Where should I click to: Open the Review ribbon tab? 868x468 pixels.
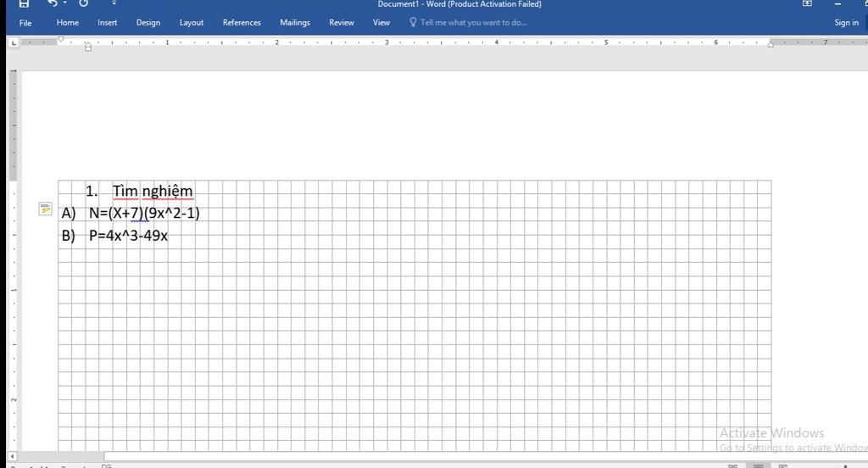click(342, 23)
